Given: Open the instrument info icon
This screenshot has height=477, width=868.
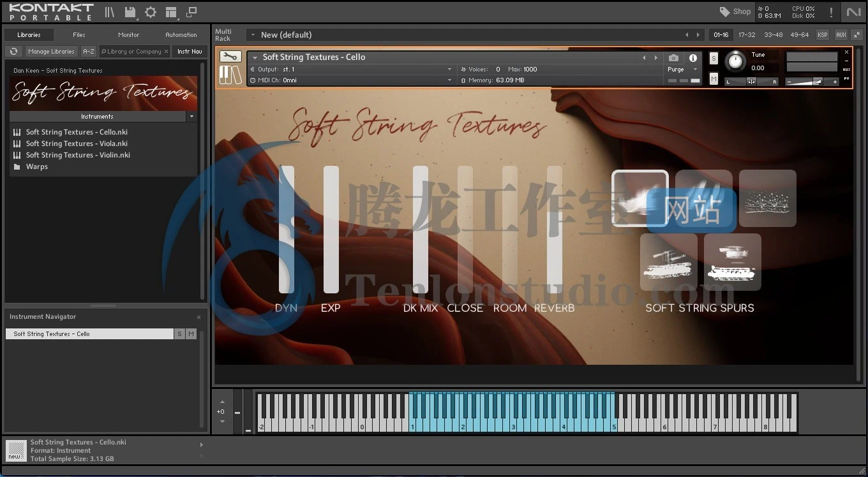Looking at the screenshot, I should coord(693,57).
